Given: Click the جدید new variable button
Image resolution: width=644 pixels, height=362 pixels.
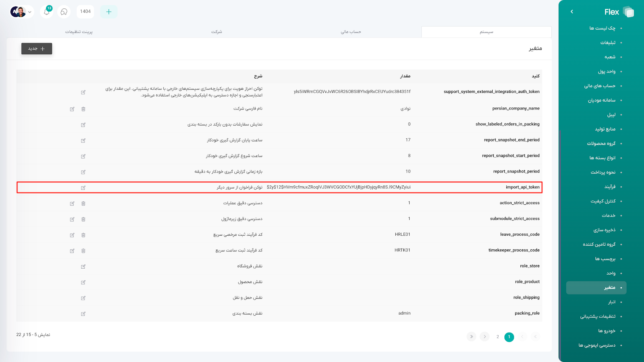Looking at the screenshot, I should tap(37, 49).
